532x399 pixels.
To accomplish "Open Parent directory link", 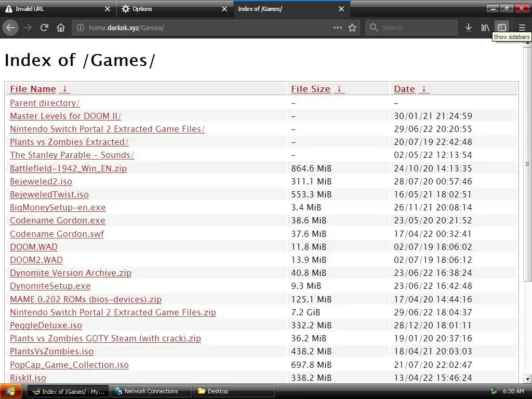I will [x=45, y=103].
